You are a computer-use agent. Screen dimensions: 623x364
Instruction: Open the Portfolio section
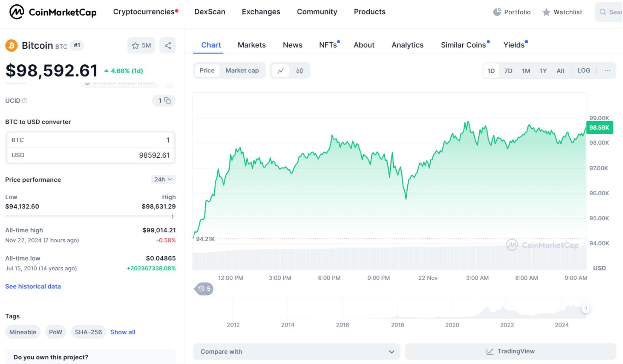tap(511, 12)
